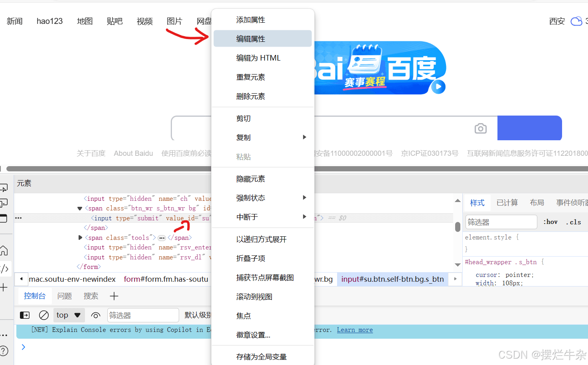This screenshot has height=365, width=588.
Task: Open the 新闻 link on Baidu
Action: tap(15, 21)
